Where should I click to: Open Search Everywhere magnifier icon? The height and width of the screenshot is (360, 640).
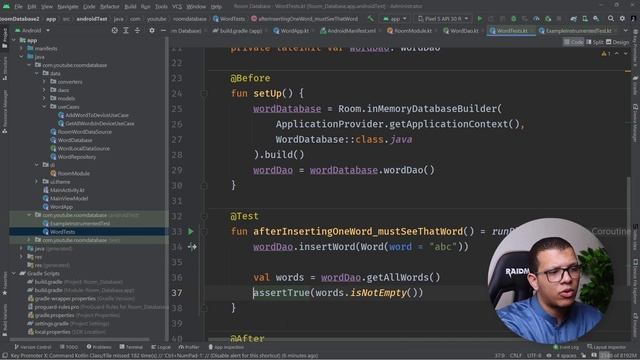[x=611, y=18]
